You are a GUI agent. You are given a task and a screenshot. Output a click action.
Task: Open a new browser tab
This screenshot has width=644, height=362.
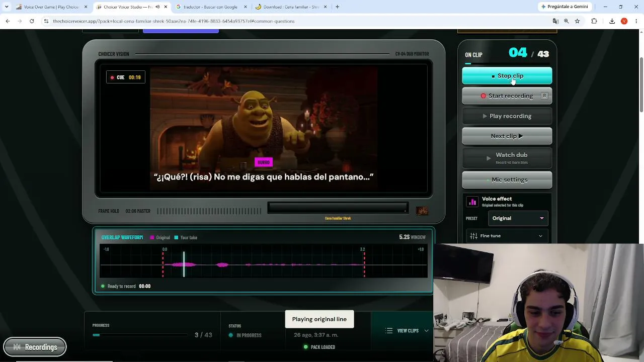tap(337, 7)
